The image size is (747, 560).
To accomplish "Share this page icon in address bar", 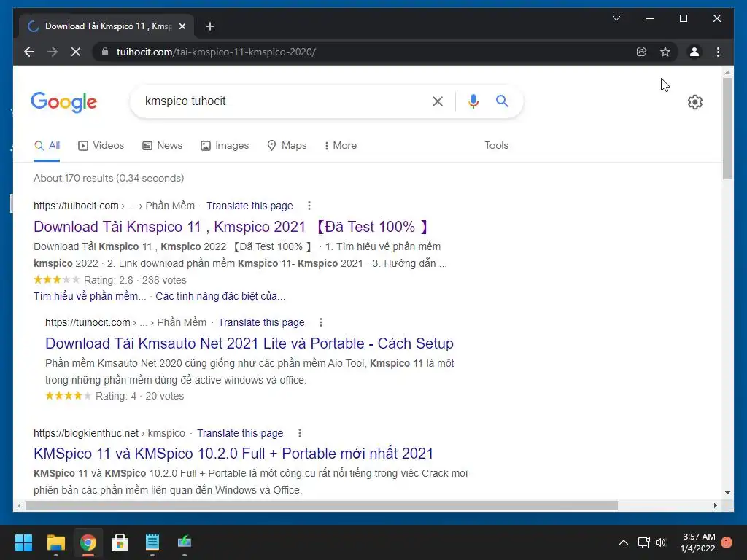I will pos(642,52).
